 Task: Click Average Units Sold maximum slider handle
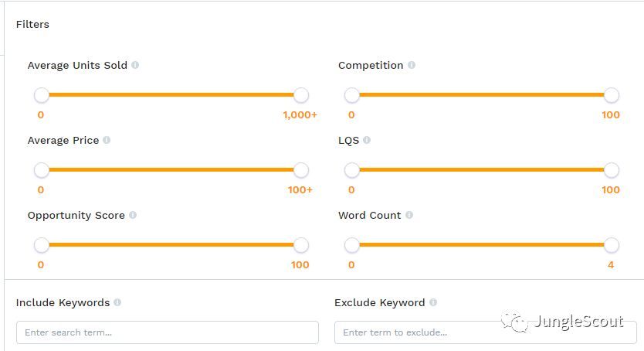tap(301, 95)
